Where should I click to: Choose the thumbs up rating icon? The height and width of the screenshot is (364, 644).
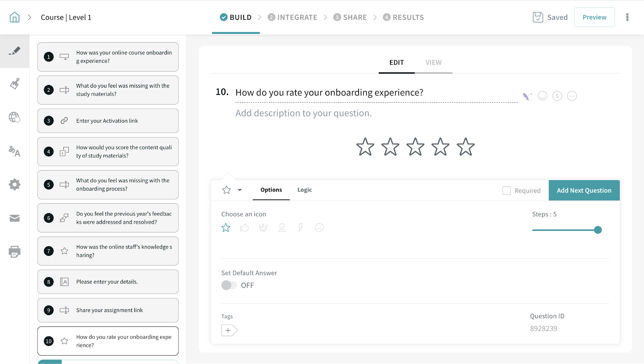(x=244, y=228)
